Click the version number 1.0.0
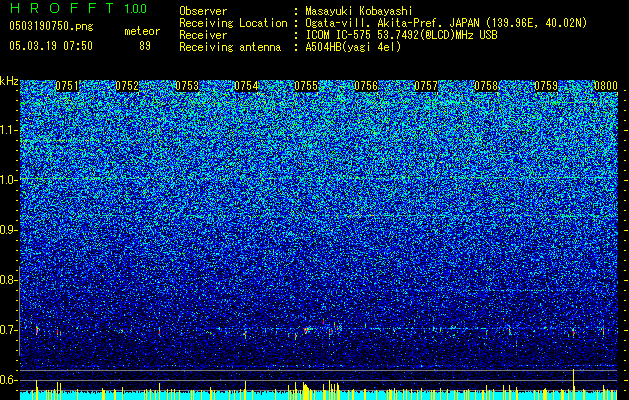The height and width of the screenshot is (400, 629). click(x=136, y=8)
